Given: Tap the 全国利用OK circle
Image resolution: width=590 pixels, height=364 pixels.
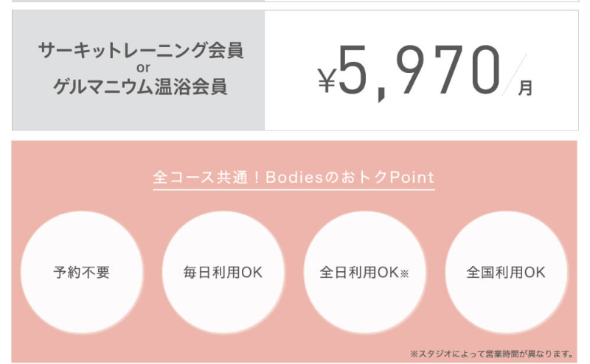Looking at the screenshot, I should 506,272.
